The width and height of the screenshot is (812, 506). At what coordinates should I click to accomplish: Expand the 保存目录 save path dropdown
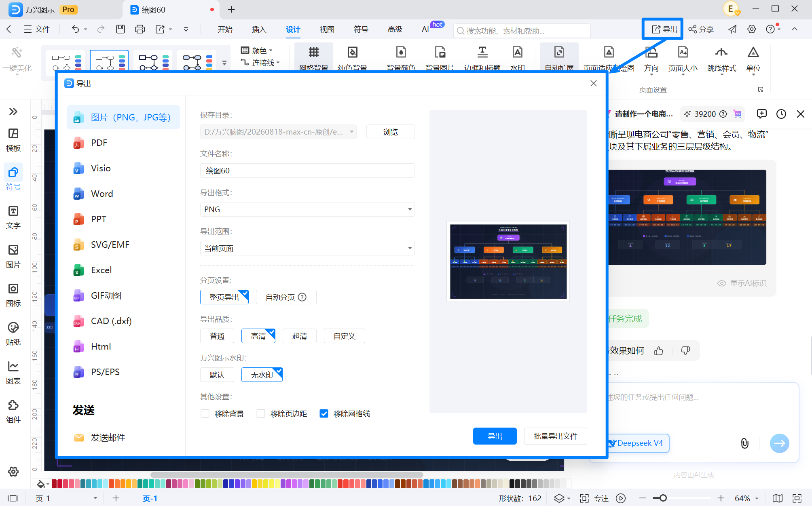coord(352,132)
